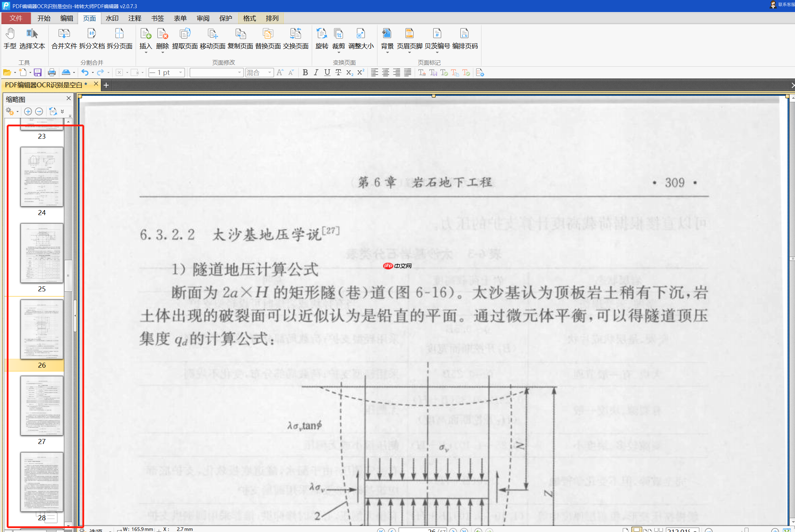The image size is (795, 532).
Task: Click the Merge Files icon (合并文件)
Action: (64, 39)
